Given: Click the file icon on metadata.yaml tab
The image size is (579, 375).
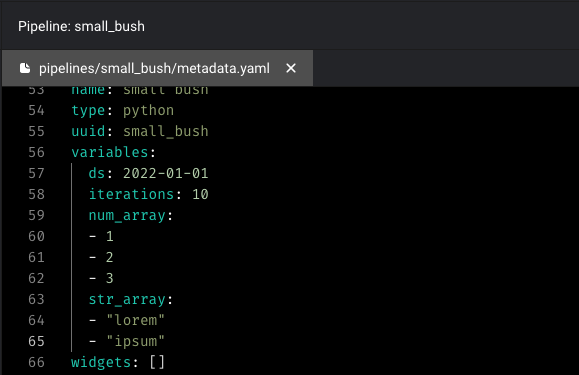Looking at the screenshot, I should click(x=25, y=68).
